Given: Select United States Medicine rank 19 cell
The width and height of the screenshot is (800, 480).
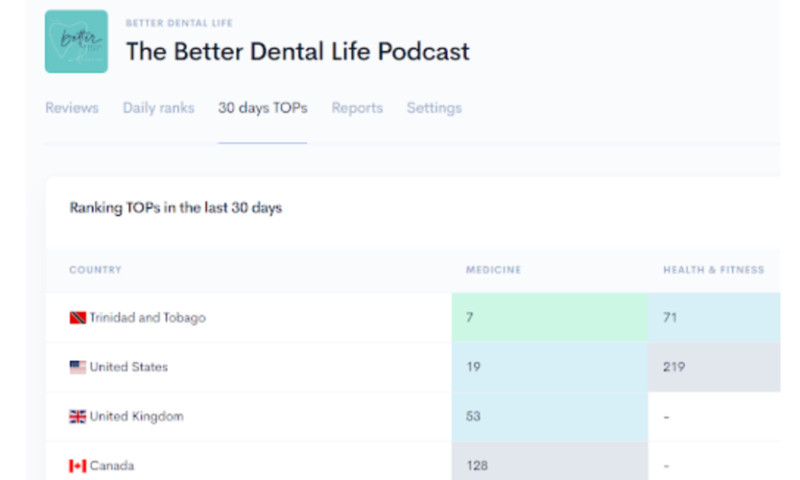Looking at the screenshot, I should click(x=549, y=367).
